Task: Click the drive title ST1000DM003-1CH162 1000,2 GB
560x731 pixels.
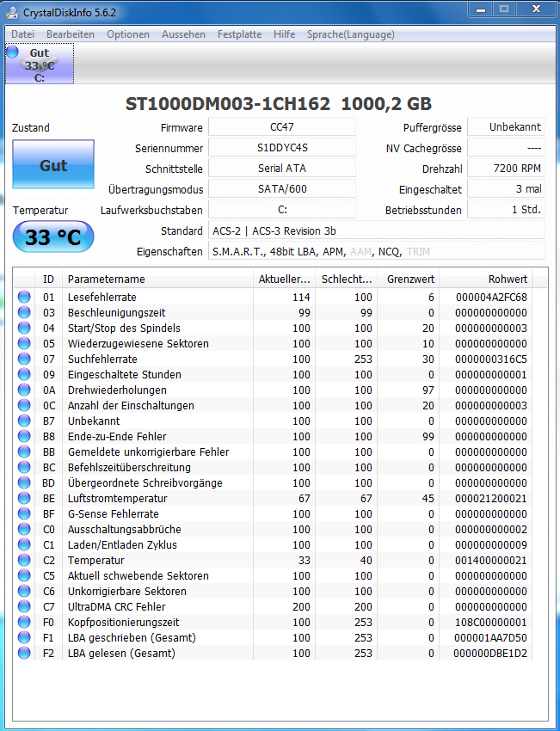Action: pyautogui.click(x=279, y=103)
